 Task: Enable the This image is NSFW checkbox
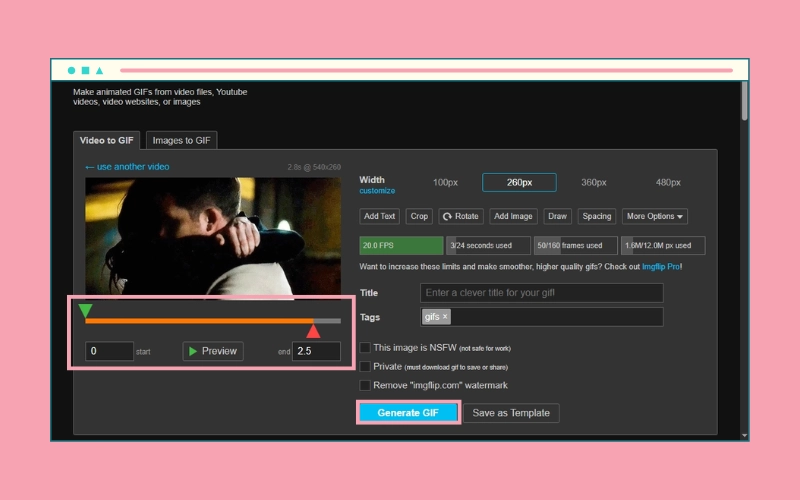click(x=365, y=348)
